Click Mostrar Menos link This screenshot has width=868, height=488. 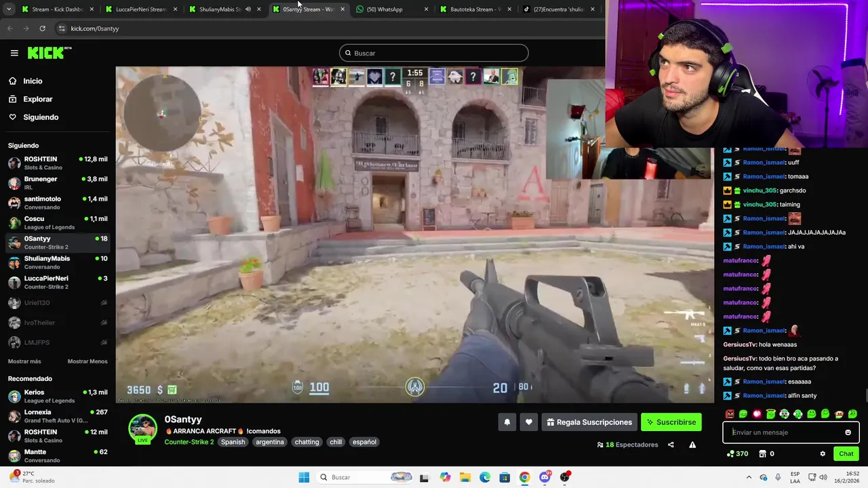click(x=87, y=361)
